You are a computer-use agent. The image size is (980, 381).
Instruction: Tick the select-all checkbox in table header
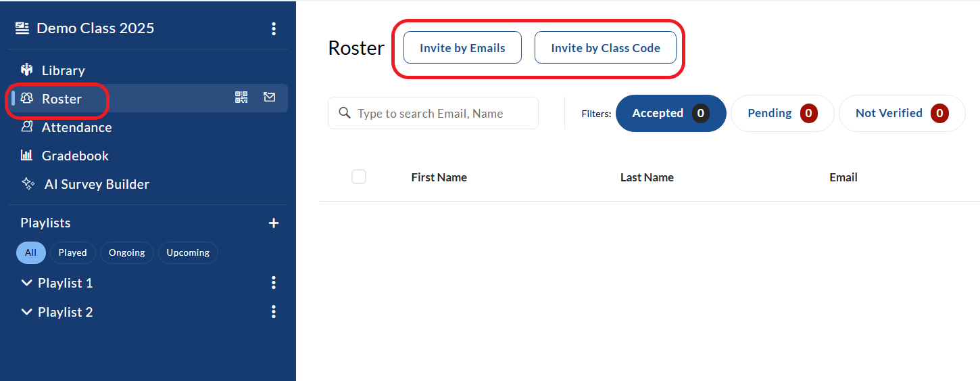359,177
